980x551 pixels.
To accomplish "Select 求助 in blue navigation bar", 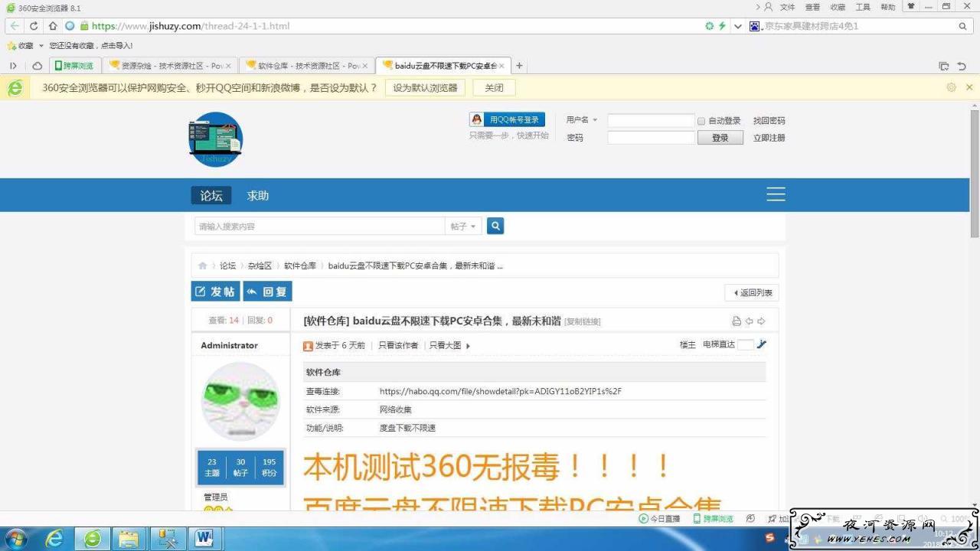I will coord(258,195).
